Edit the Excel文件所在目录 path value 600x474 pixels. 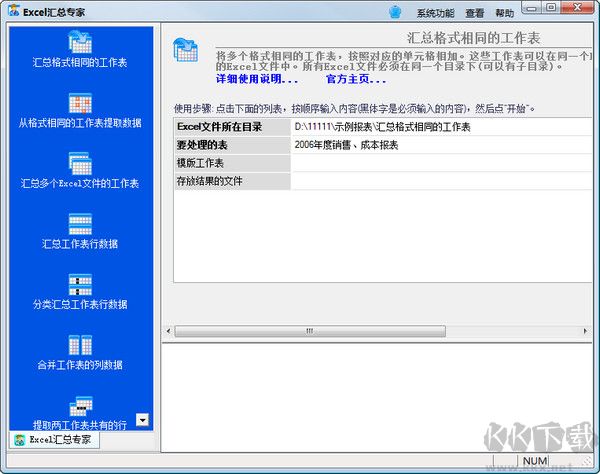(441, 127)
